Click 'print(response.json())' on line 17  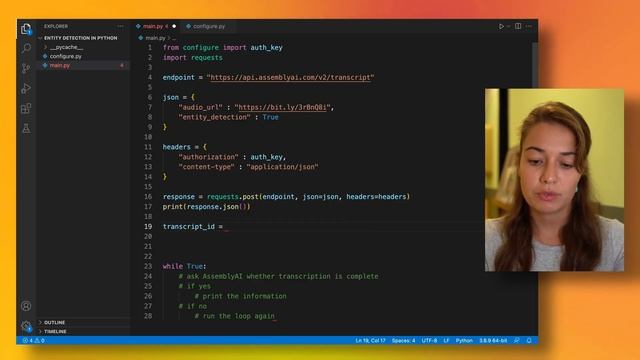(x=207, y=207)
